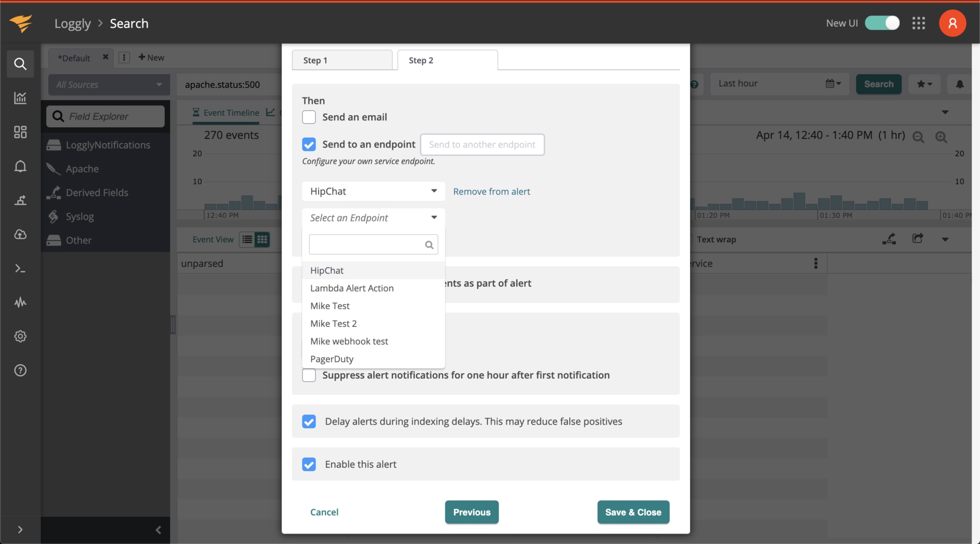This screenshot has width=980, height=544.
Task: Open the help question mark icon
Action: coord(20,370)
